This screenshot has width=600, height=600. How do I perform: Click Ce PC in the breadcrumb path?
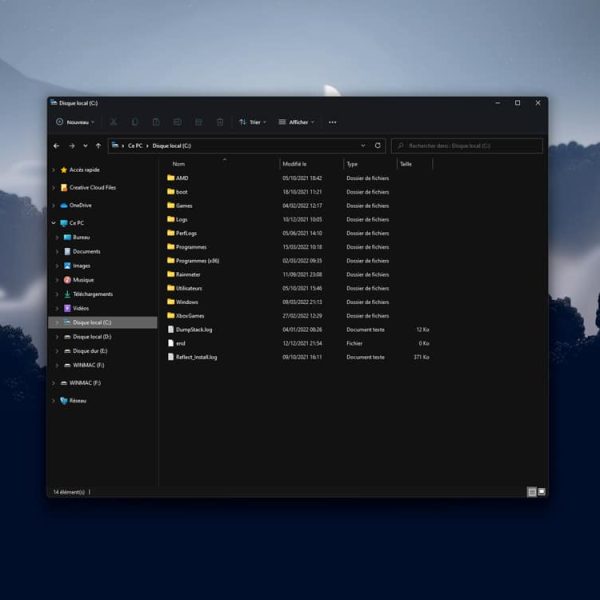tap(135, 146)
